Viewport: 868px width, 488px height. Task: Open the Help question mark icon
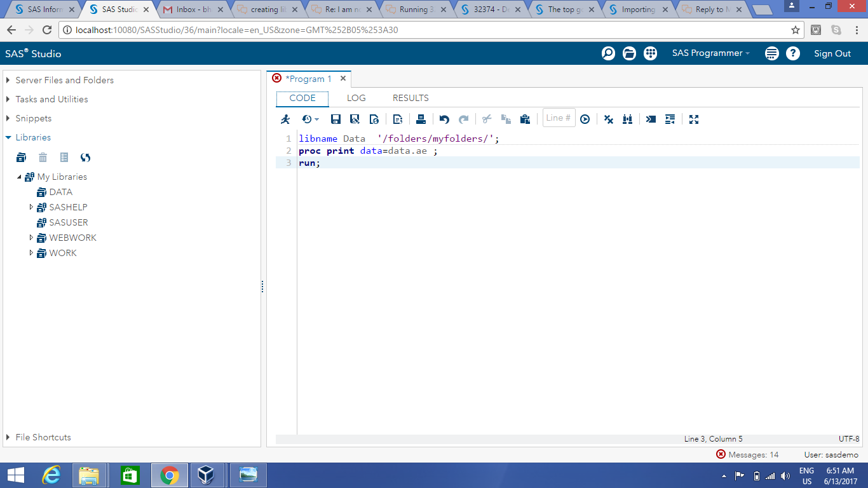pyautogui.click(x=793, y=53)
